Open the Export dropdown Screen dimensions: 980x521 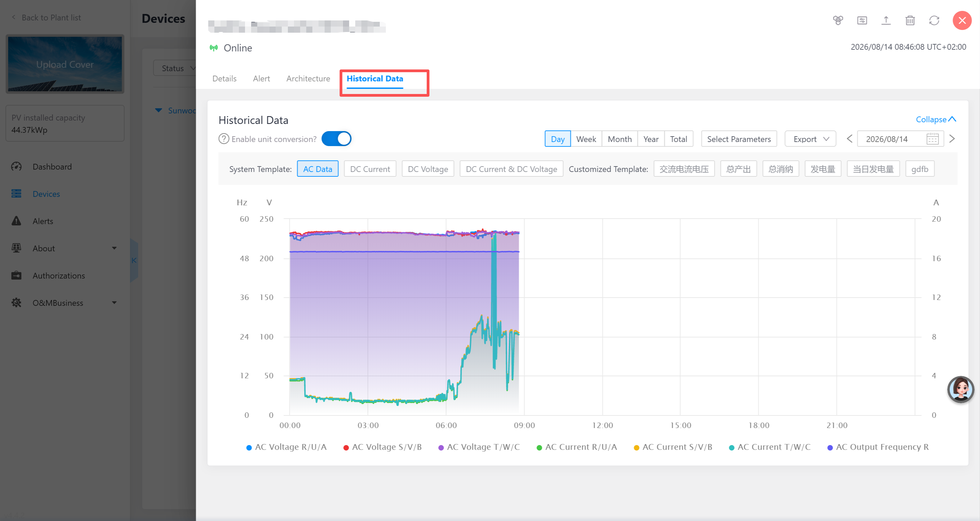810,139
